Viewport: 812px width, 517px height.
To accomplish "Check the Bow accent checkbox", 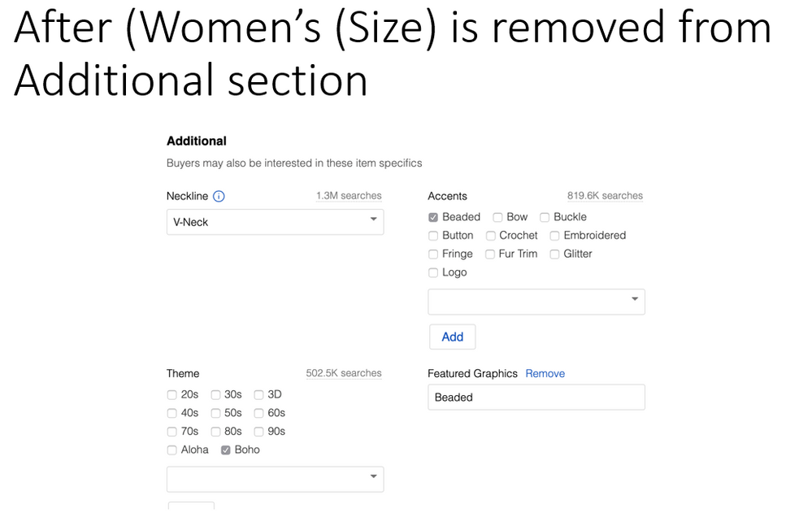I will tap(497, 217).
